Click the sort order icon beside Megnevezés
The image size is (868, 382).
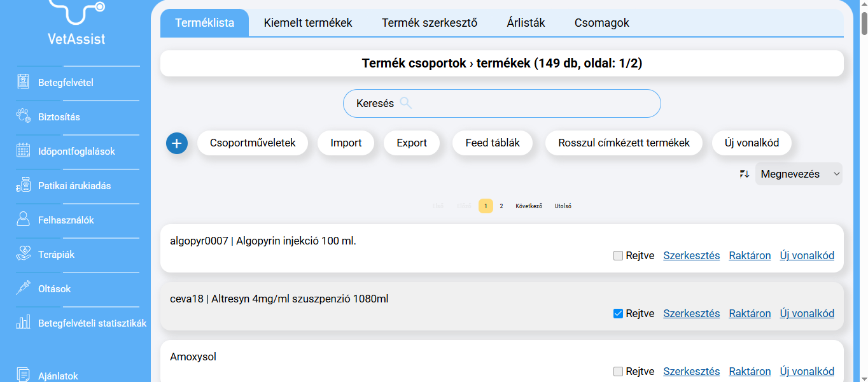point(744,174)
